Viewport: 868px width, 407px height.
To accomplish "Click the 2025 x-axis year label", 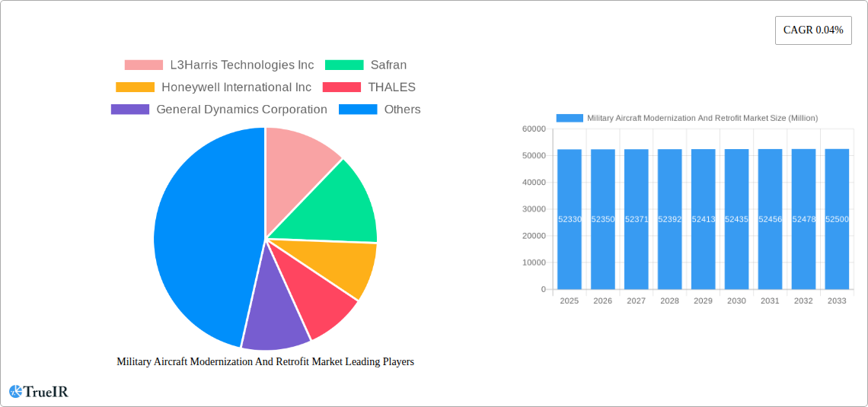I will point(570,300).
